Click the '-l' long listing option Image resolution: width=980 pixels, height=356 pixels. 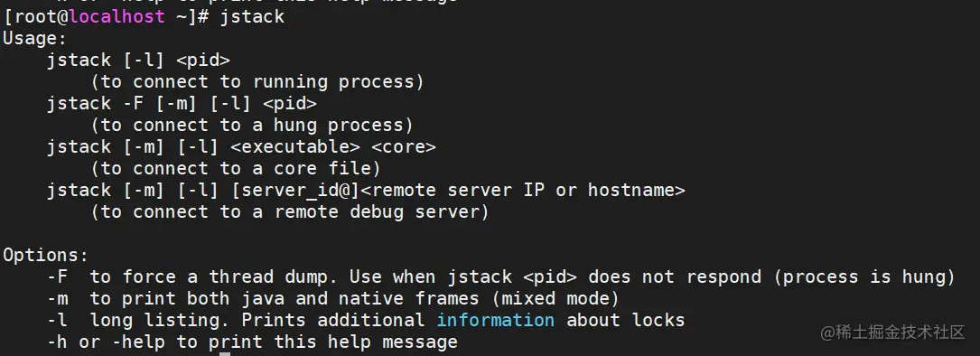pyautogui.click(x=58, y=321)
